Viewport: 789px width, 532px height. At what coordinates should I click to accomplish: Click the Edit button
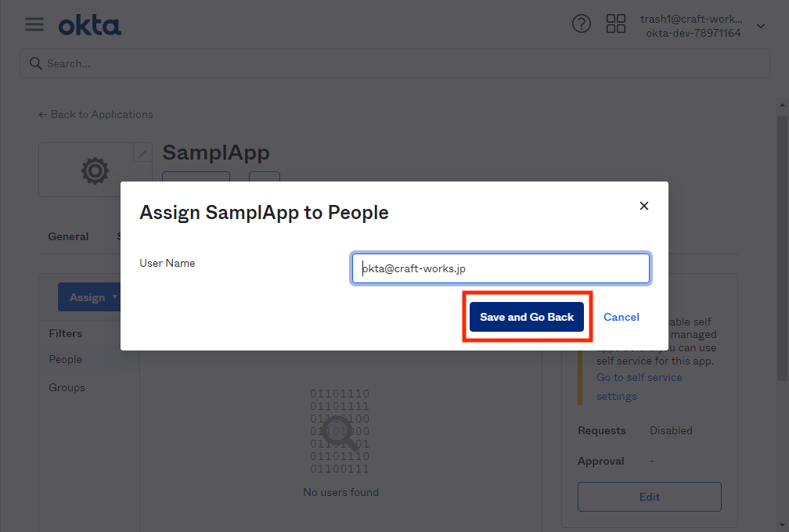[649, 497]
